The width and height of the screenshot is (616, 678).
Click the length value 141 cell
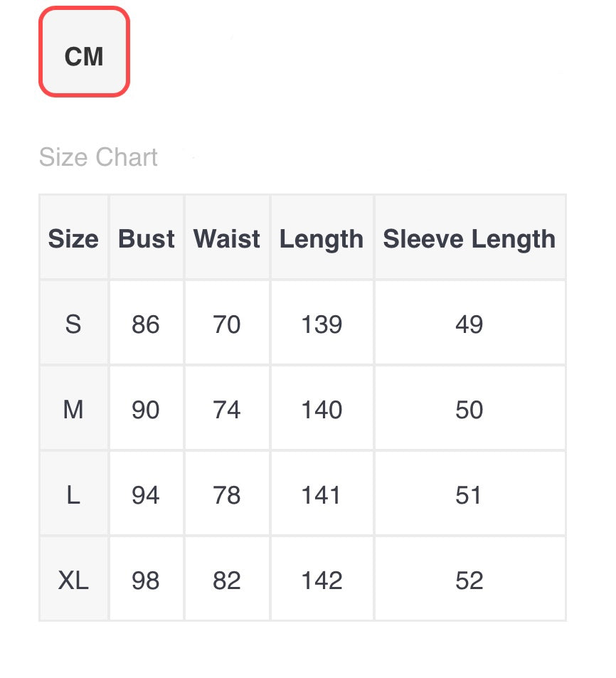(x=322, y=495)
